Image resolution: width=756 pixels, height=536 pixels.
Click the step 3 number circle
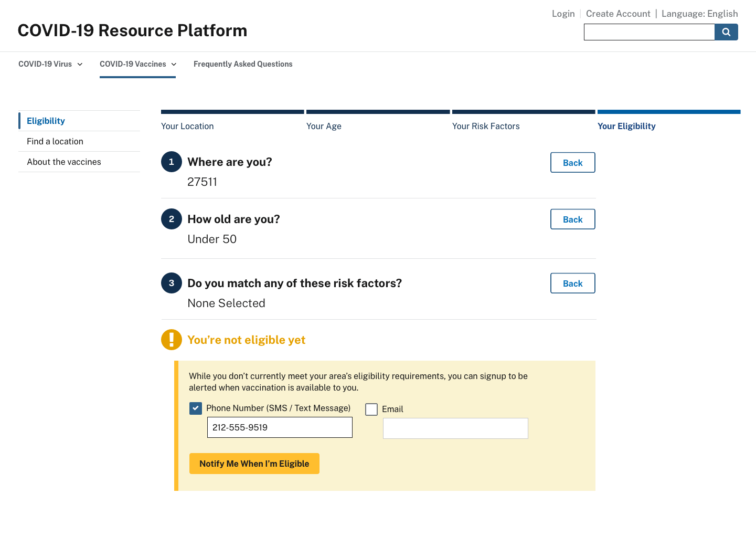172,283
